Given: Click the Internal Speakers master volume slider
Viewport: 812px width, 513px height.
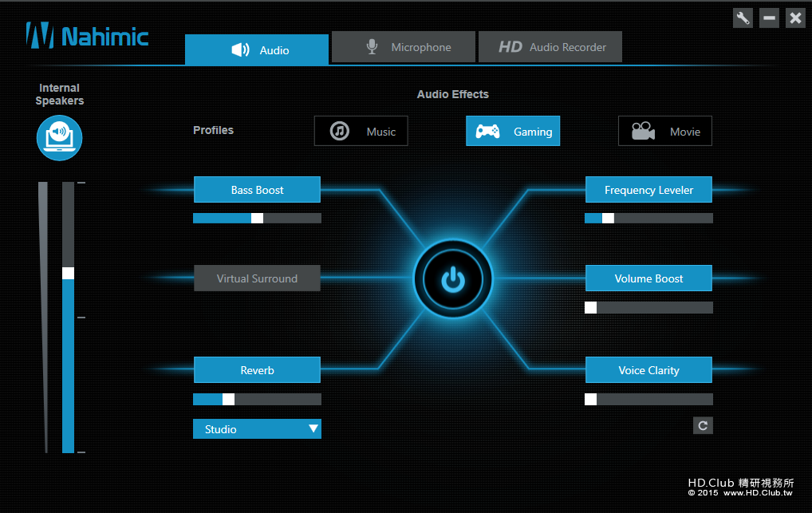Looking at the screenshot, I should pyautogui.click(x=68, y=318).
